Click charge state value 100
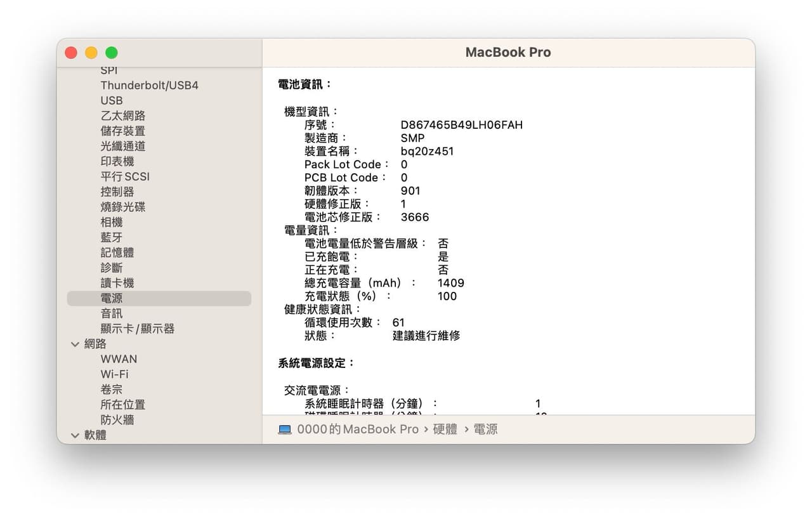This screenshot has width=812, height=519. [x=447, y=296]
